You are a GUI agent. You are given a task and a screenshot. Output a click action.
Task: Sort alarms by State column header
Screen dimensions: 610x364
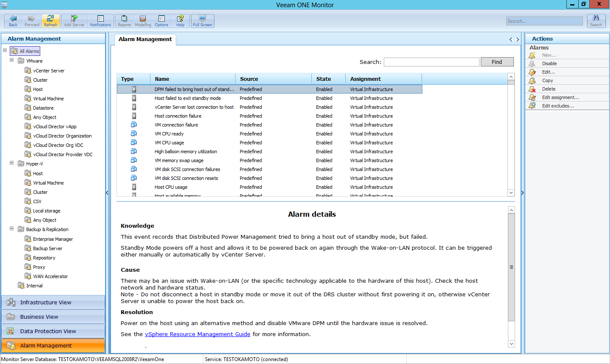pyautogui.click(x=329, y=79)
